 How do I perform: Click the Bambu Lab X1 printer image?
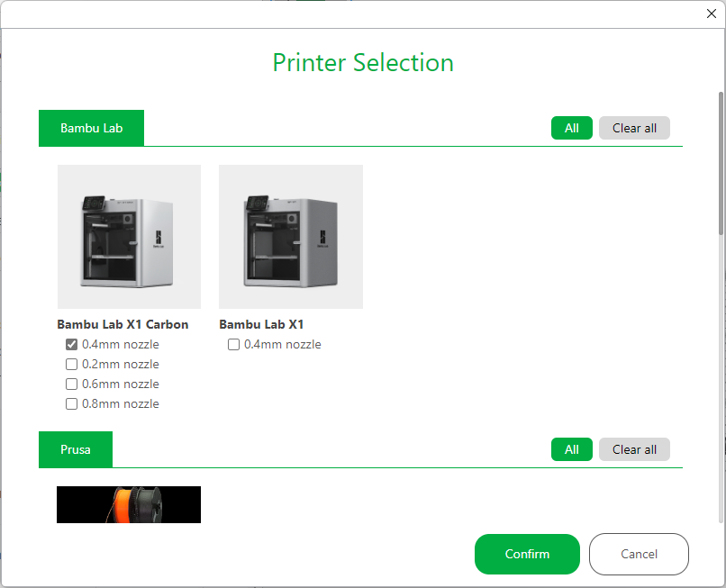coord(291,236)
